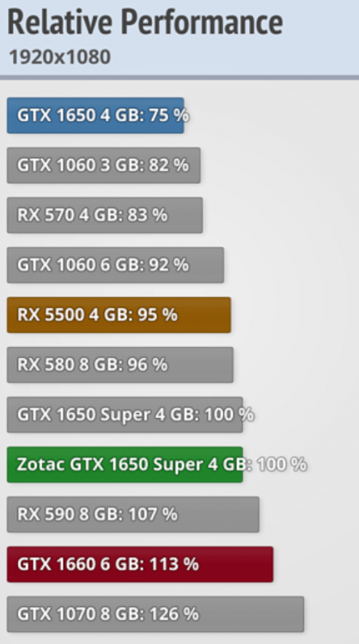Viewport: 359px width, 644px height.
Task: Click the orange RX 5500 4 GB bar
Action: coord(119,315)
